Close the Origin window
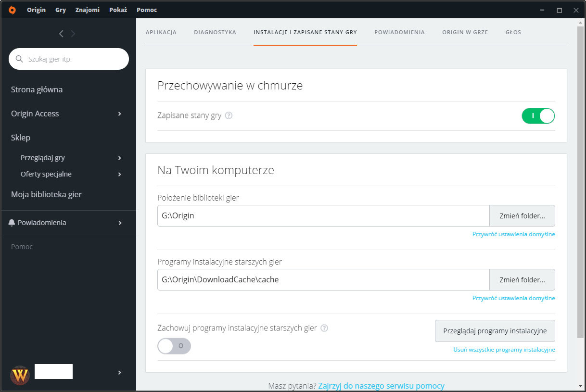 pos(576,10)
